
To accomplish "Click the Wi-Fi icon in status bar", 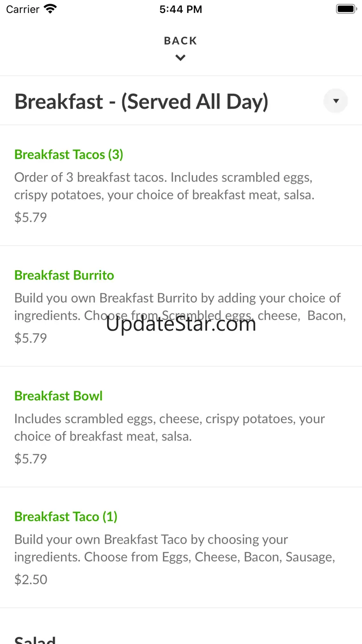I will (x=50, y=9).
